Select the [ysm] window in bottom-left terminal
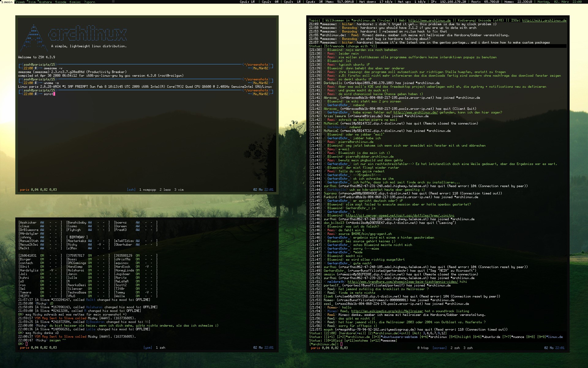The height and width of the screenshot is (368, 588). coord(148,347)
